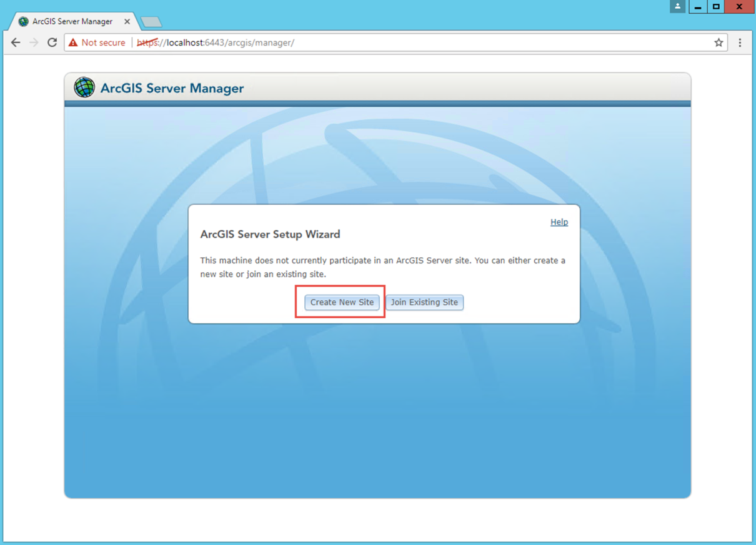The height and width of the screenshot is (545, 756).
Task: Open the Chrome user profile icon
Action: click(x=677, y=6)
